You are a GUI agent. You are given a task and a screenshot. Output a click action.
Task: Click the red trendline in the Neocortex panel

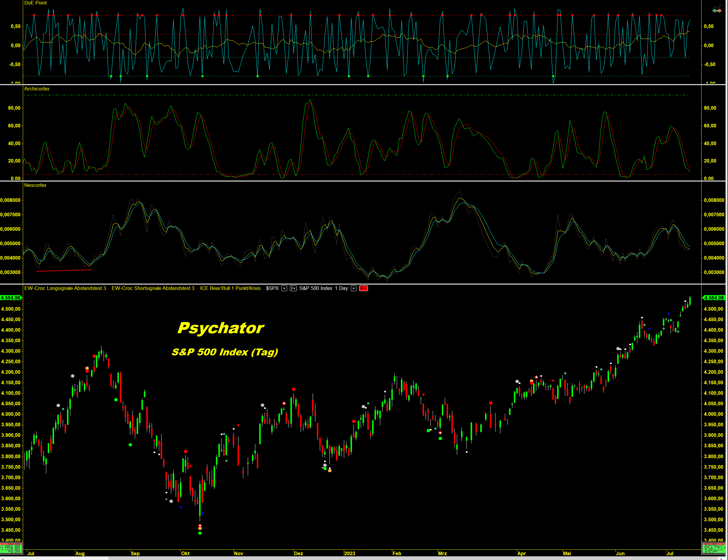click(64, 270)
